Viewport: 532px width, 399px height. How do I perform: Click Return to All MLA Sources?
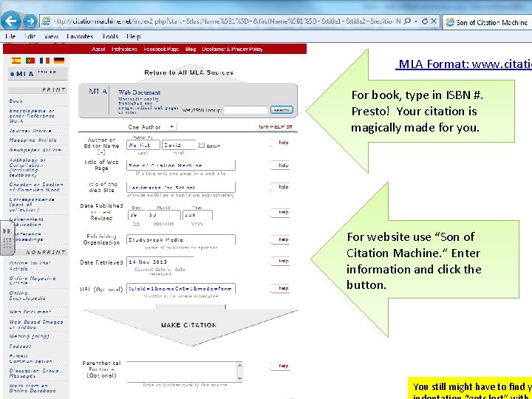tap(188, 72)
